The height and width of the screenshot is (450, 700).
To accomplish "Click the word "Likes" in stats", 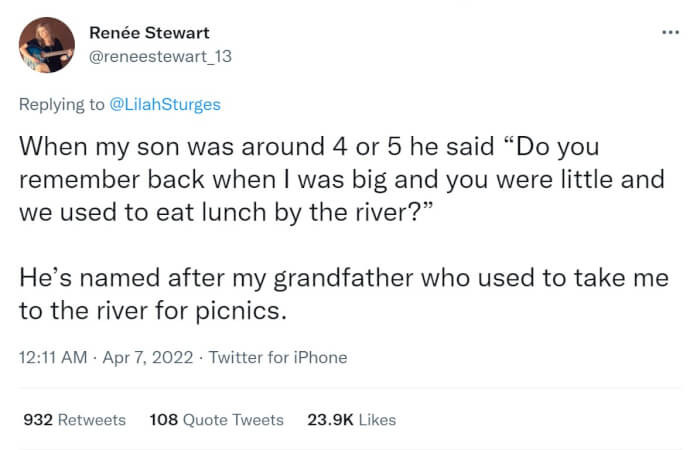I will 376,420.
